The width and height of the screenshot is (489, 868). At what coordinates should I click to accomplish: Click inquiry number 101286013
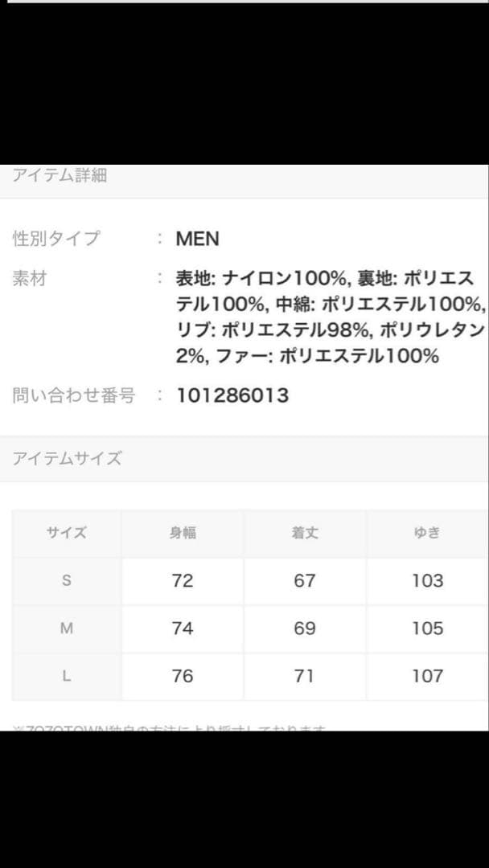232,395
